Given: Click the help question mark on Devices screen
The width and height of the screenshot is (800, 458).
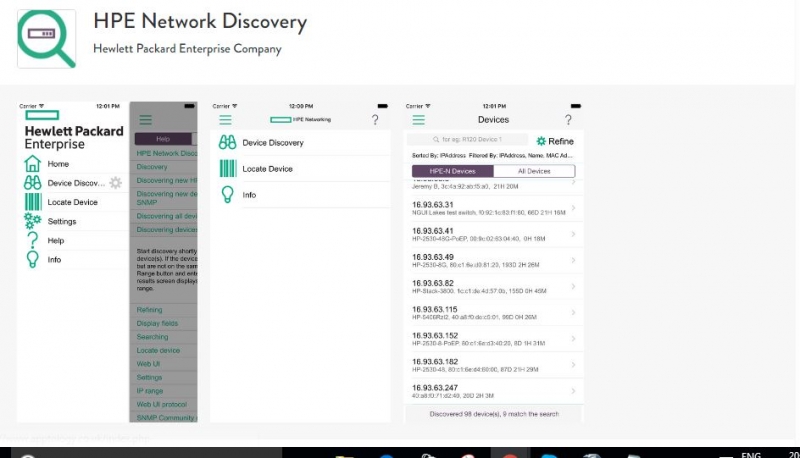Looking at the screenshot, I should pos(568,119).
